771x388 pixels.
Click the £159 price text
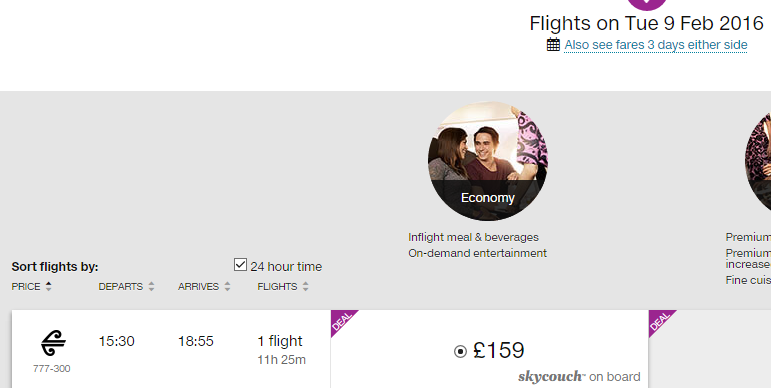tap(499, 350)
